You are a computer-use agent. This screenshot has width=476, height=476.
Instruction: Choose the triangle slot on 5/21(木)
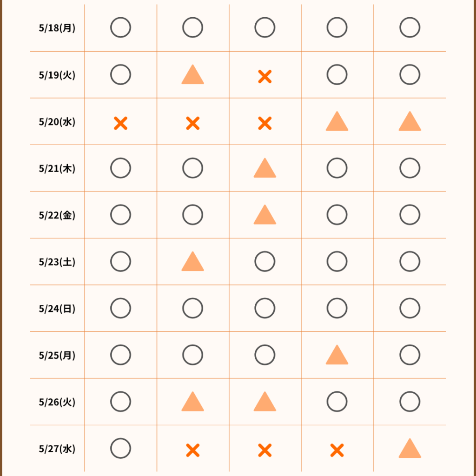pos(264,169)
